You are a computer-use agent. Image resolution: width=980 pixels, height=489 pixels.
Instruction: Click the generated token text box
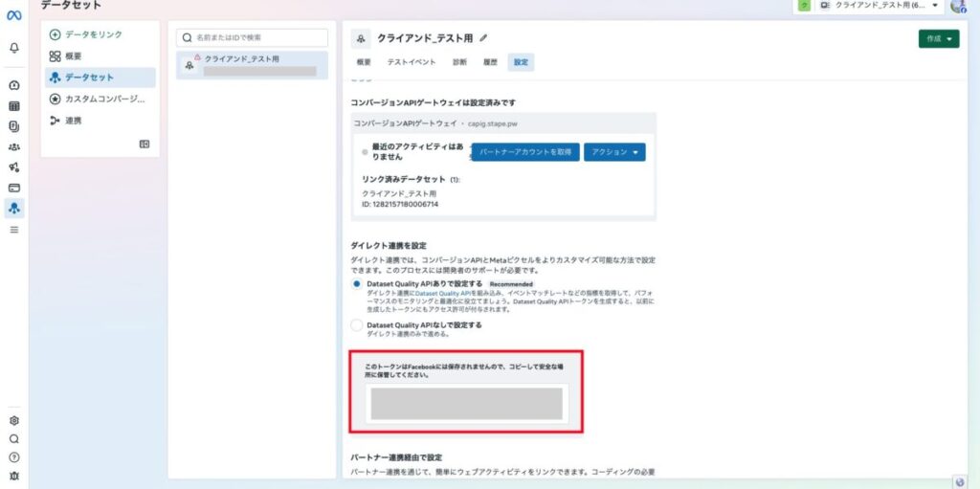tap(466, 403)
